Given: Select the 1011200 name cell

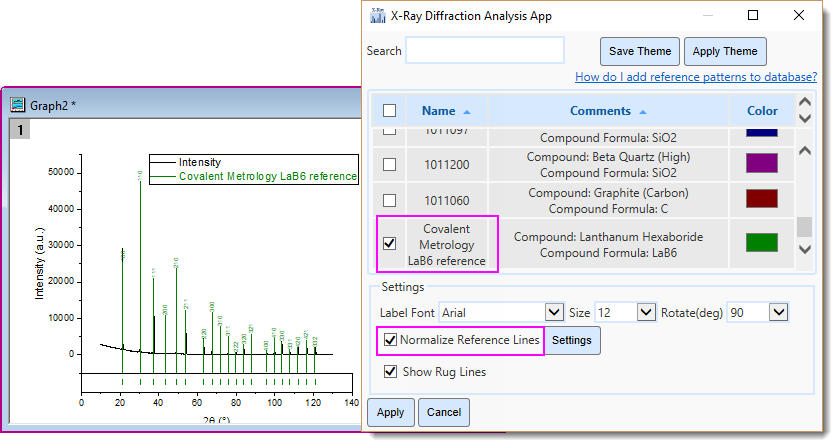Looking at the screenshot, I should [446, 165].
